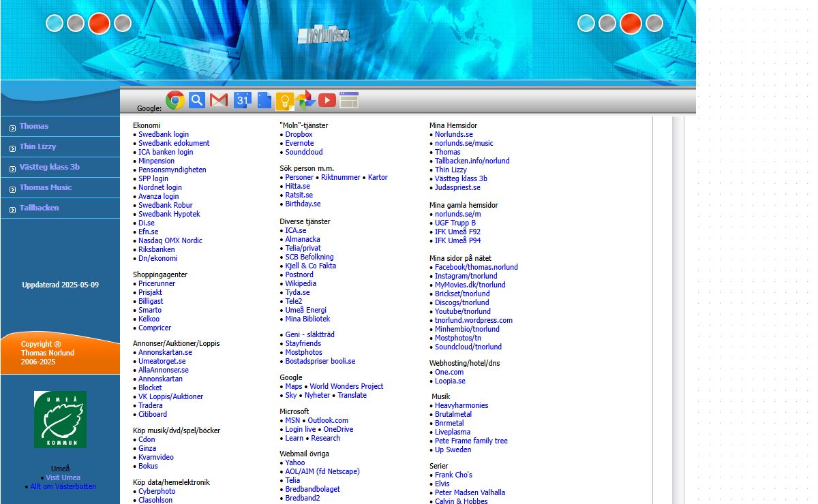This screenshot has height=504, width=818.
Task: Follow the Nasdaq OMX Nordic link
Action: coord(170,241)
